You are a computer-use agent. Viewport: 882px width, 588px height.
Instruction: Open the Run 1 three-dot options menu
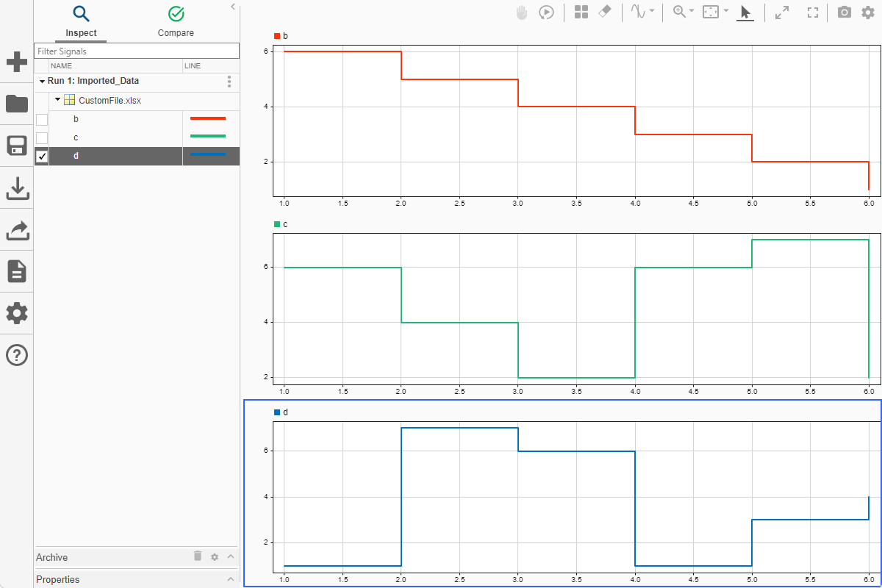coord(229,82)
